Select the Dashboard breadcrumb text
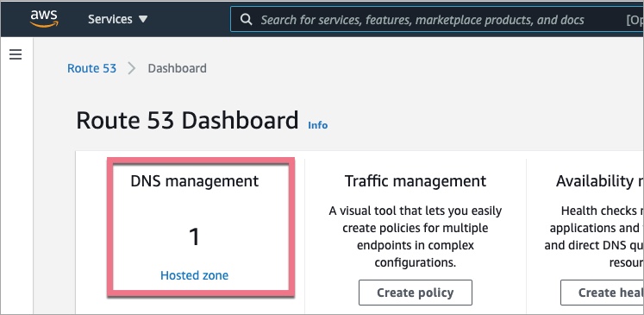 tap(177, 68)
